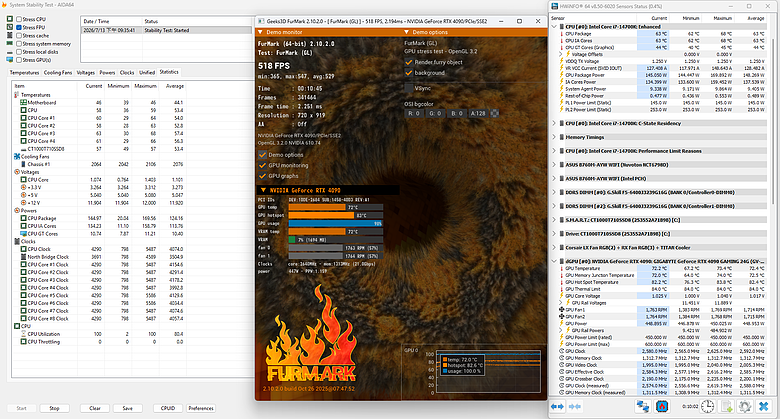The height and width of the screenshot is (419, 780).
Task: Enable Stress local disks checkbox
Action: pos(19,52)
